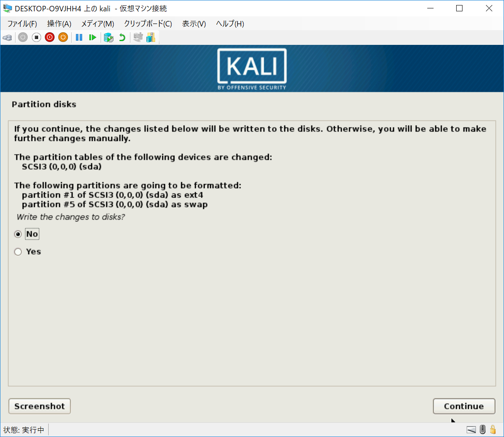Image resolution: width=504 pixels, height=437 pixels.
Task: Open the ファイル(F) menu
Action: [x=22, y=24]
